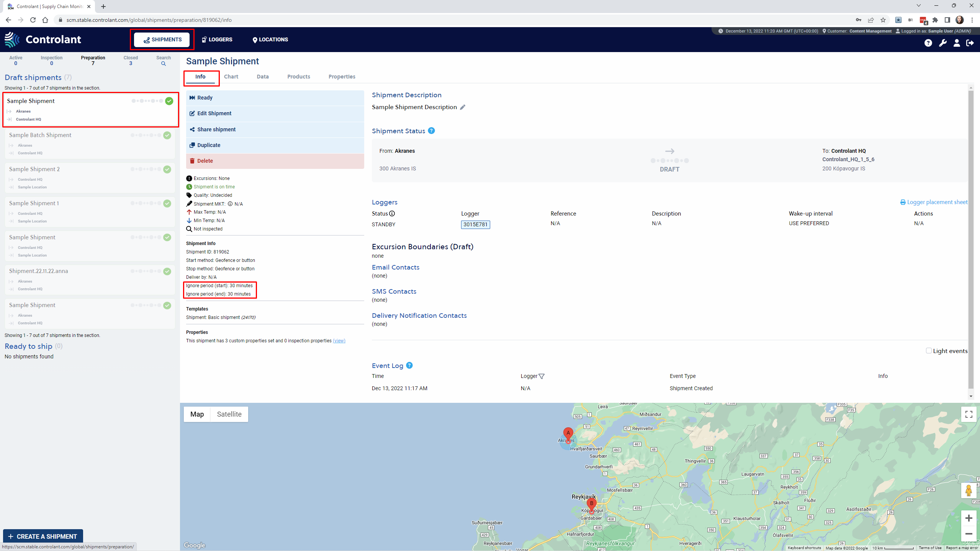Open Logger placement sheet link
The height and width of the screenshot is (551, 980).
[934, 202]
